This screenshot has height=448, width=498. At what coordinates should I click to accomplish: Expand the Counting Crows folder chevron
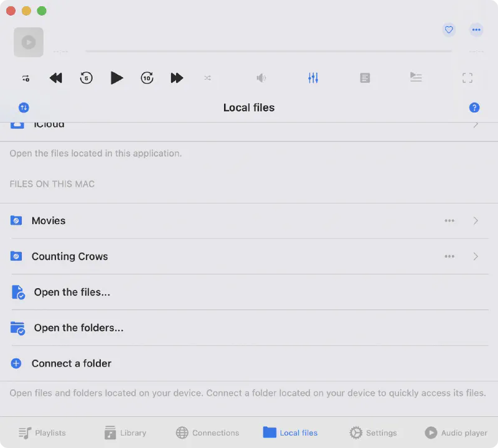[476, 256]
